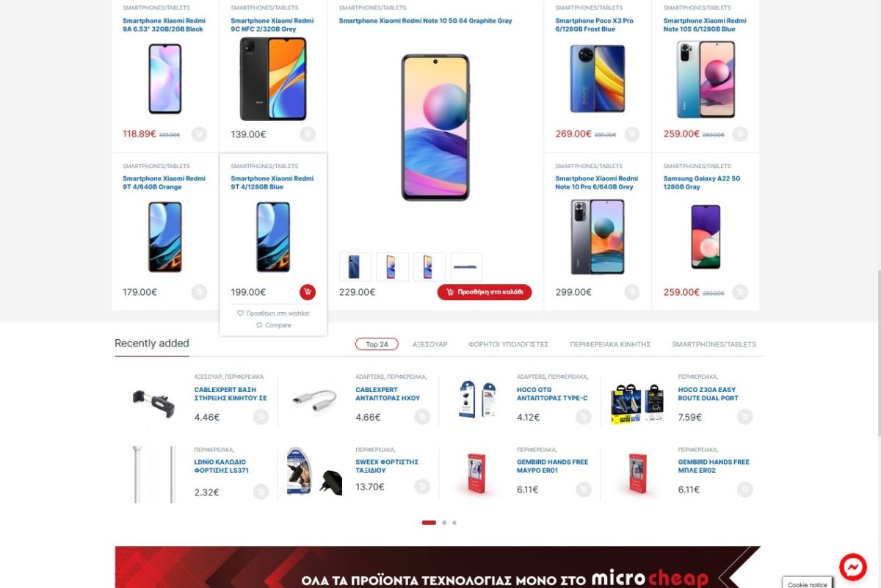Click the Compare arrows icon

pos(259,325)
